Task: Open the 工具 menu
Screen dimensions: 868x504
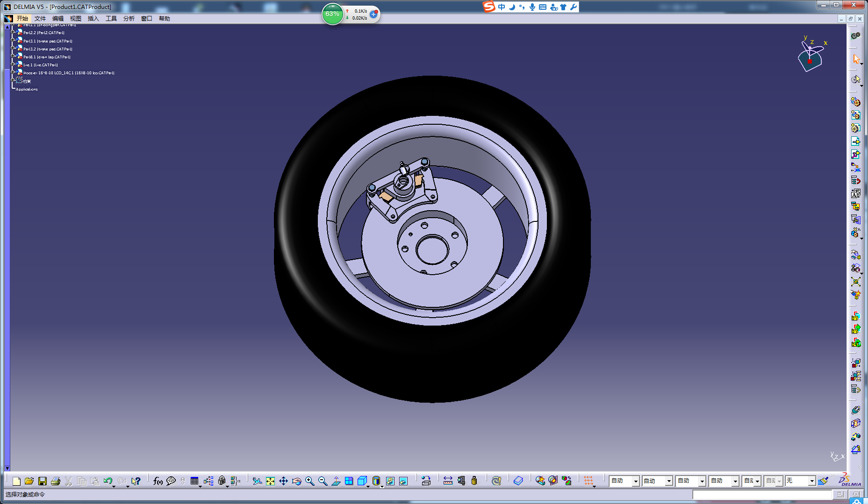Action: tap(111, 19)
